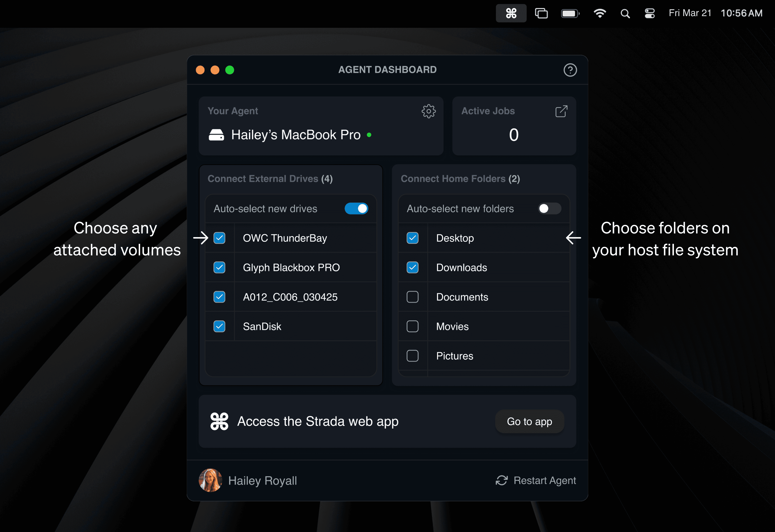Uncheck the SanDisk drive checkbox
This screenshot has height=532, width=775.
[x=219, y=326]
